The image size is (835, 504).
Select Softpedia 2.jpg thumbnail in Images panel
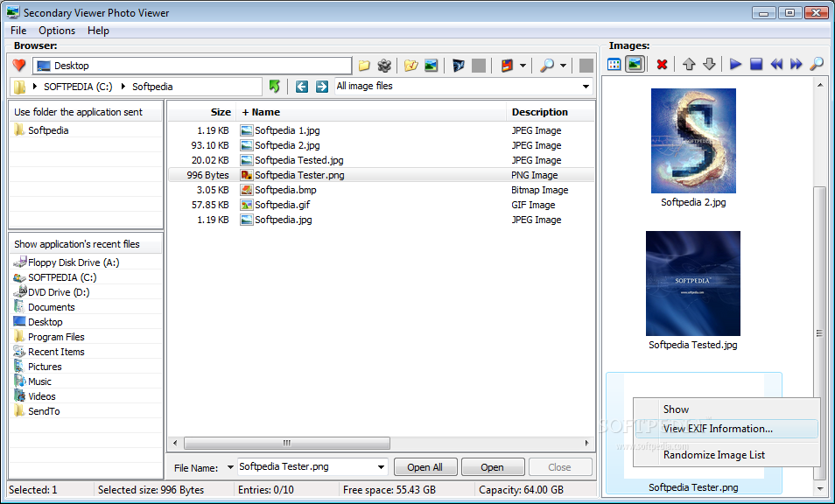click(693, 141)
